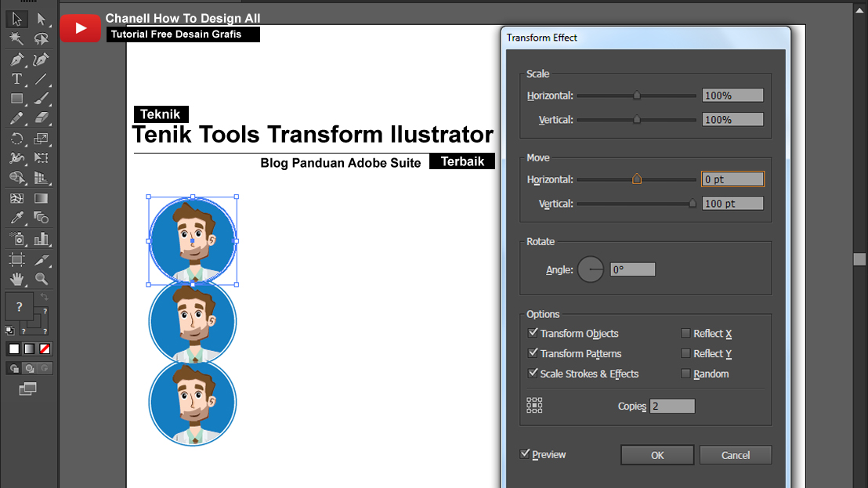
Task: Select the Selection tool arrow
Action: [16, 20]
